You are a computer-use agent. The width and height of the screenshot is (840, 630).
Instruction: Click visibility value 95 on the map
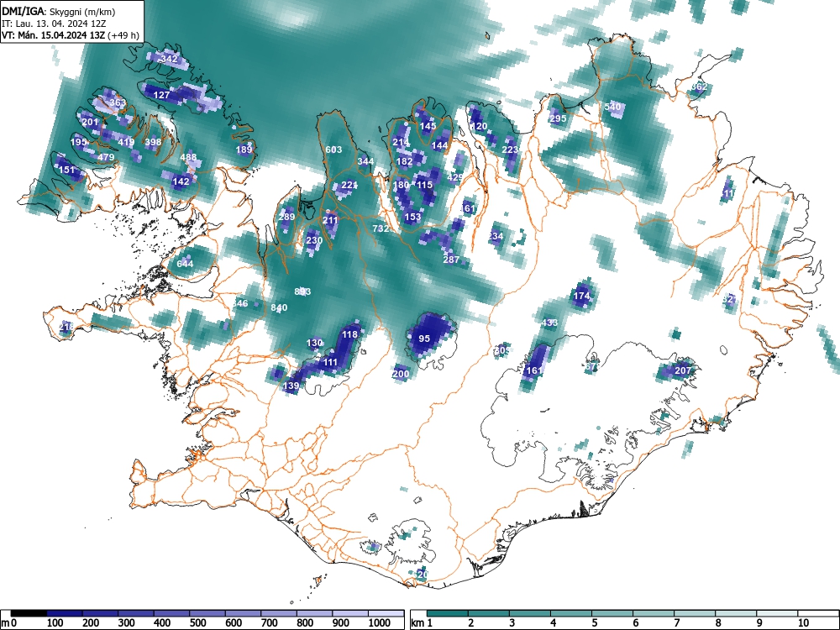click(x=424, y=339)
